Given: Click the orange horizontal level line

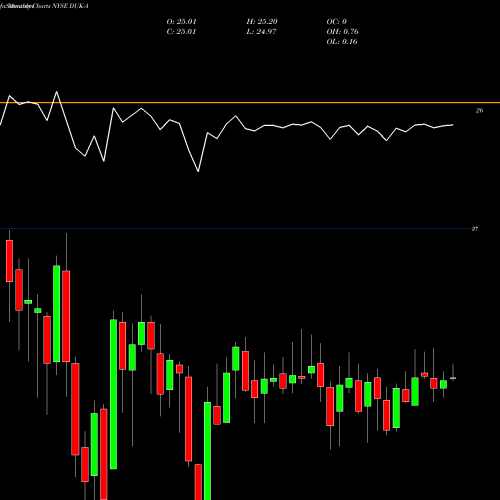Looking at the screenshot, I should tap(250, 103).
